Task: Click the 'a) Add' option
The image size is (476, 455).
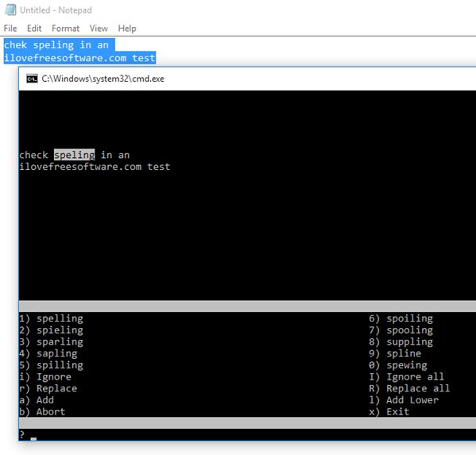Action: pos(37,399)
